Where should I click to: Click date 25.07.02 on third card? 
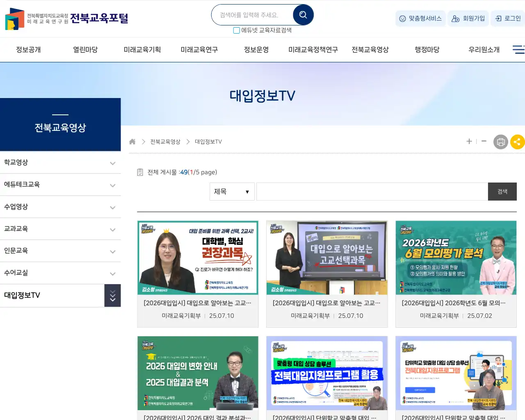[x=479, y=316]
